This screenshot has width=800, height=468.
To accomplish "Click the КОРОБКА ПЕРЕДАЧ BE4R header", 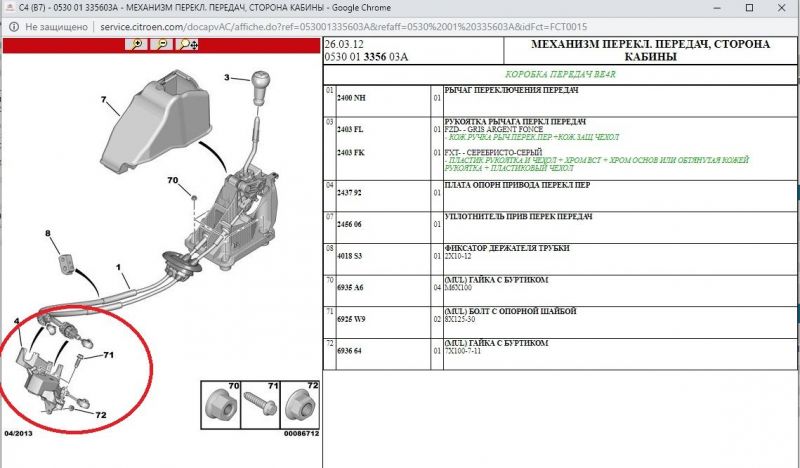I will click(562, 76).
